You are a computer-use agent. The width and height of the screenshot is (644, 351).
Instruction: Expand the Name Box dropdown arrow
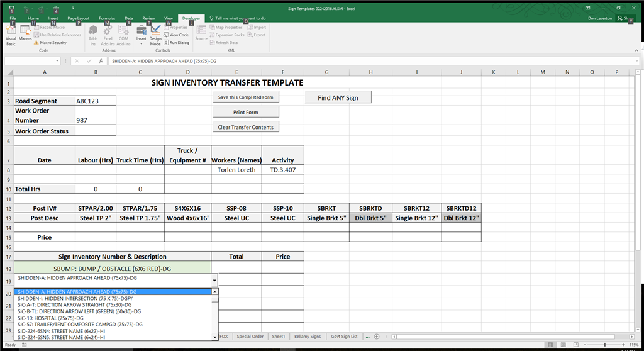pyautogui.click(x=57, y=61)
